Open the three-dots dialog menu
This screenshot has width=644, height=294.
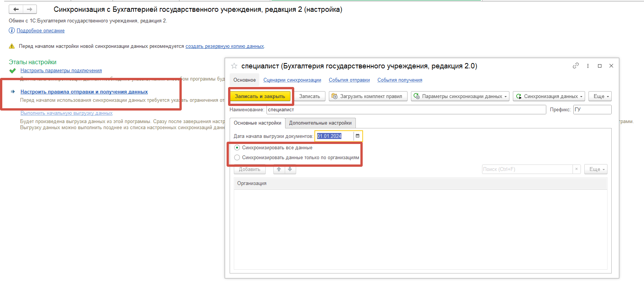pos(588,66)
